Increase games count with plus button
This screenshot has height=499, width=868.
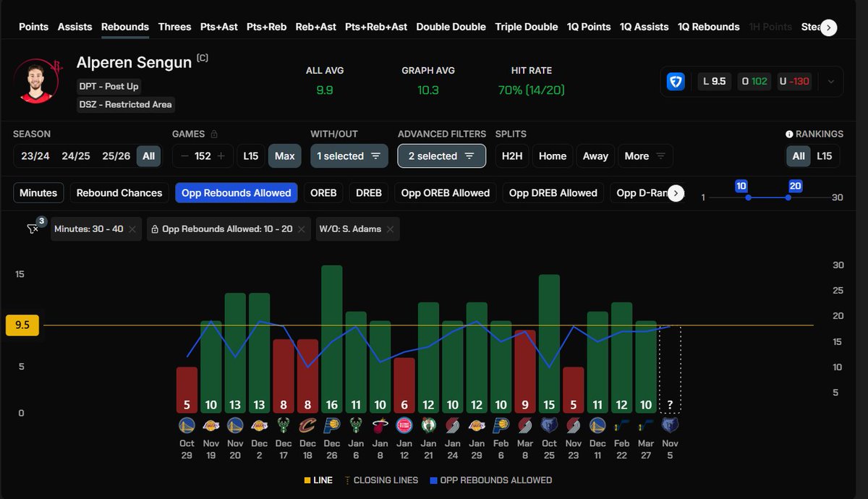[221, 156]
